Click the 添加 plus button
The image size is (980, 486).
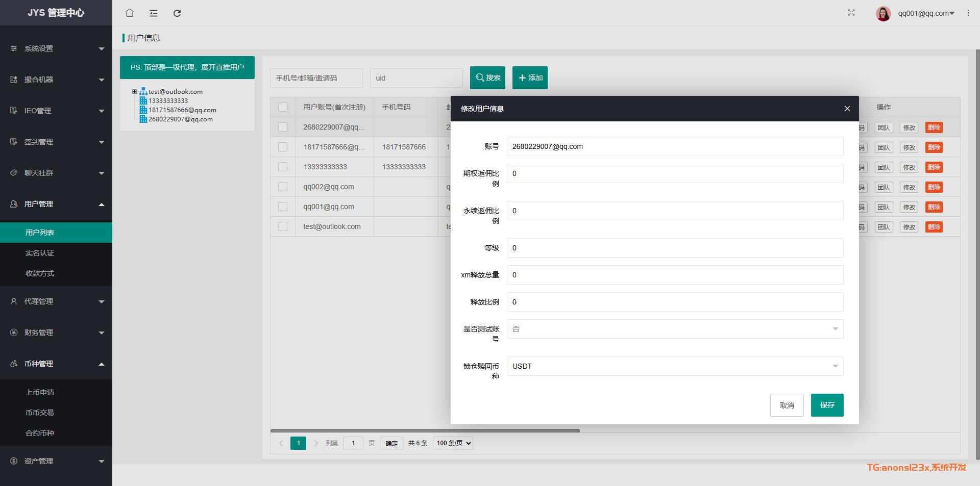click(530, 78)
